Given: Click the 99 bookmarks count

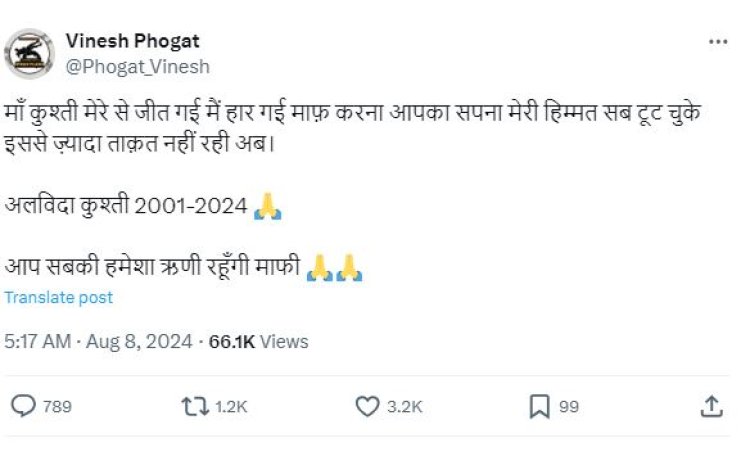Looking at the screenshot, I should point(569,407).
